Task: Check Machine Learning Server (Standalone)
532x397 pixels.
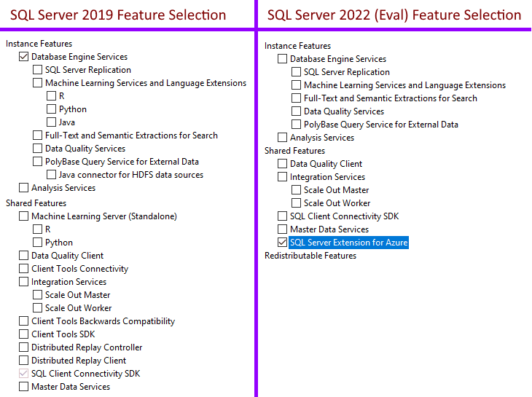Action: 23,216
